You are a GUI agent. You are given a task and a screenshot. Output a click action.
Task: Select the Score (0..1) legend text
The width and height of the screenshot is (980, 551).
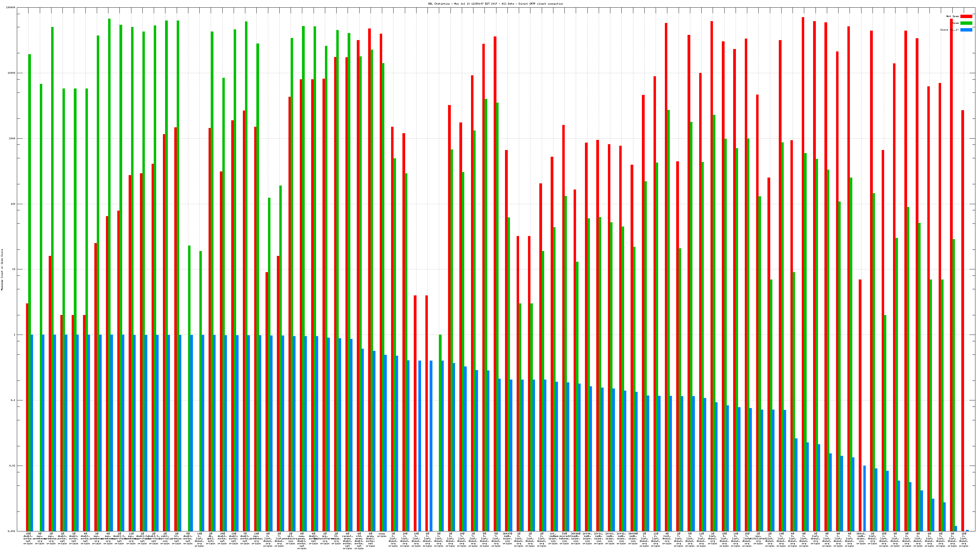click(x=949, y=30)
